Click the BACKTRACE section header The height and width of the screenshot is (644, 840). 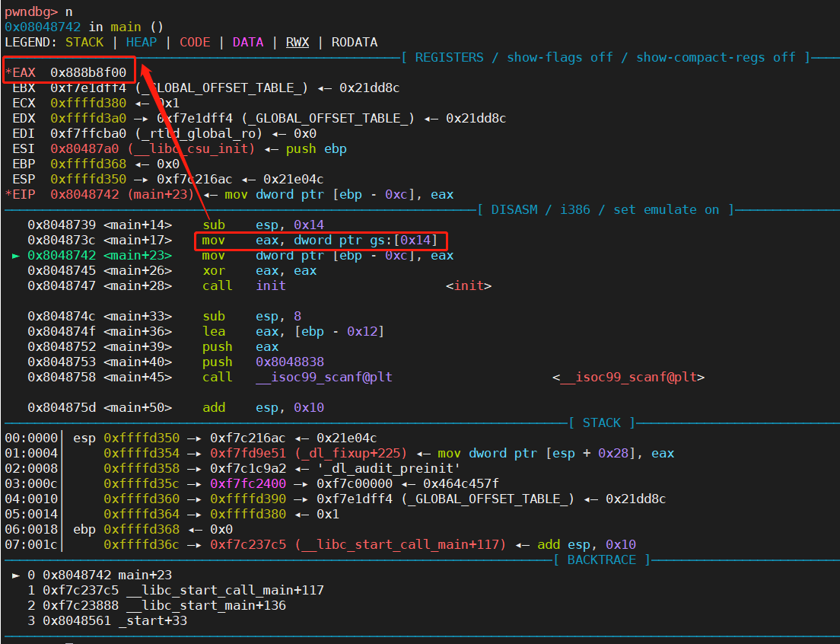pyautogui.click(x=602, y=560)
